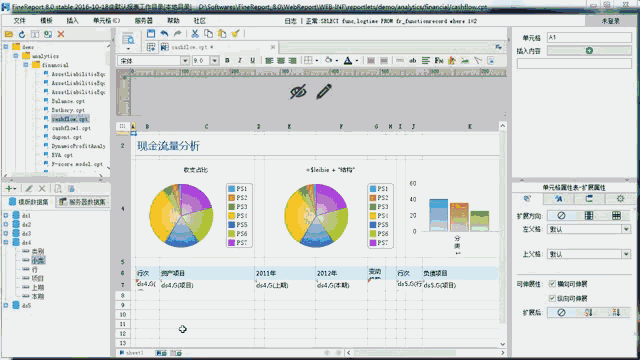Image resolution: width=640 pixels, height=360 pixels.
Task: Click the Save icon in the toolbar
Action: point(151,34)
